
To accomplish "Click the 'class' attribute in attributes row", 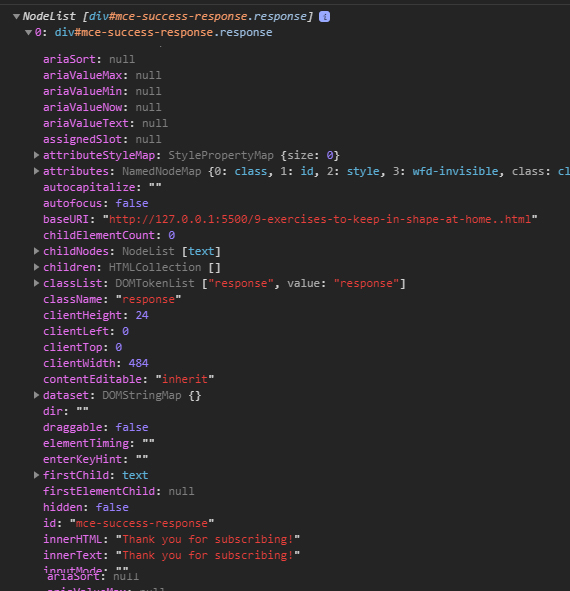I will click(251, 171).
